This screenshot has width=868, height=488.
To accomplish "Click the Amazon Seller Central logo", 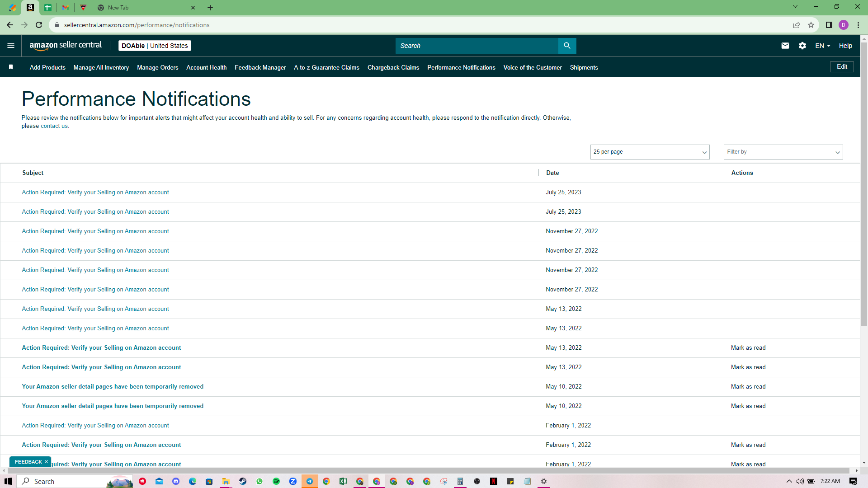I will pos(66,46).
